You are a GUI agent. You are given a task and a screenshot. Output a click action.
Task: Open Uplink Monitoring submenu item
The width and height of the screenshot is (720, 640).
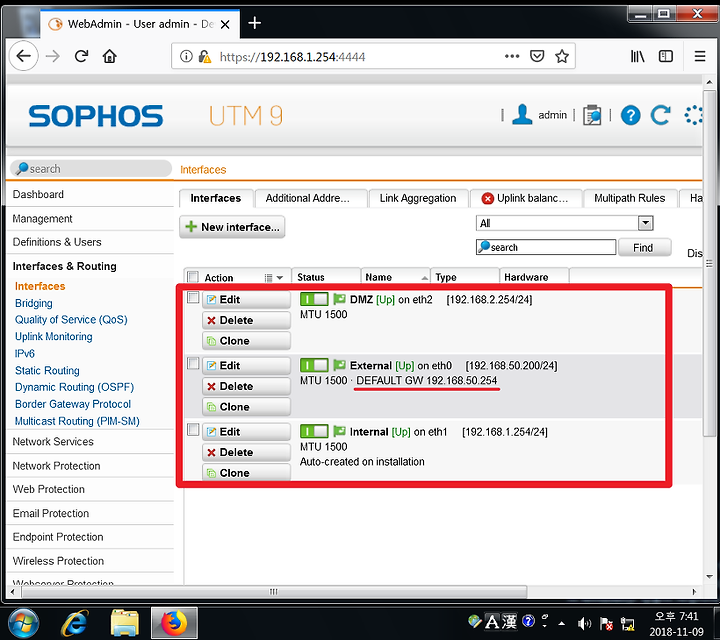53,337
